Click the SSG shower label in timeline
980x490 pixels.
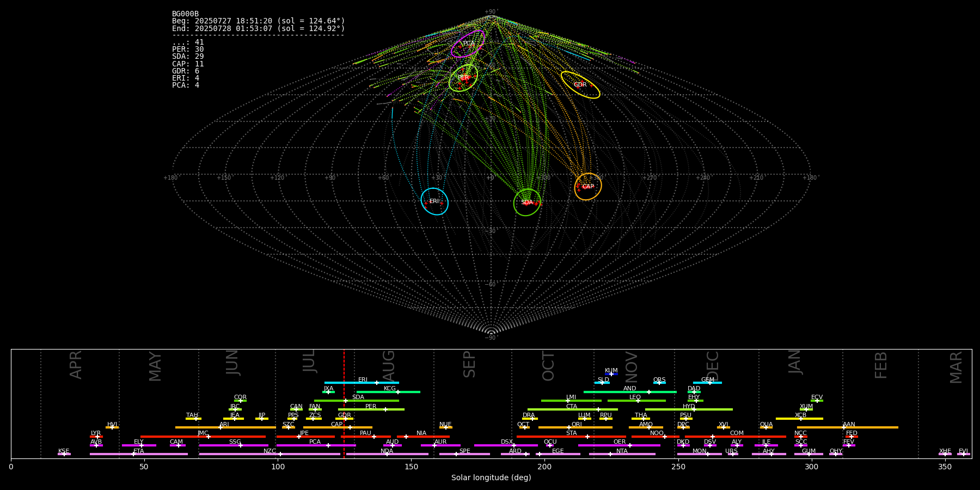(235, 442)
